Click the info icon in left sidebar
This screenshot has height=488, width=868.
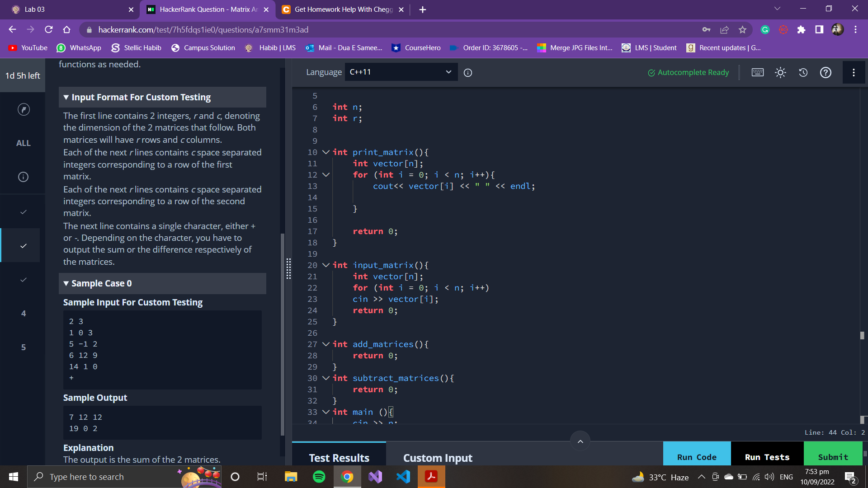click(24, 177)
